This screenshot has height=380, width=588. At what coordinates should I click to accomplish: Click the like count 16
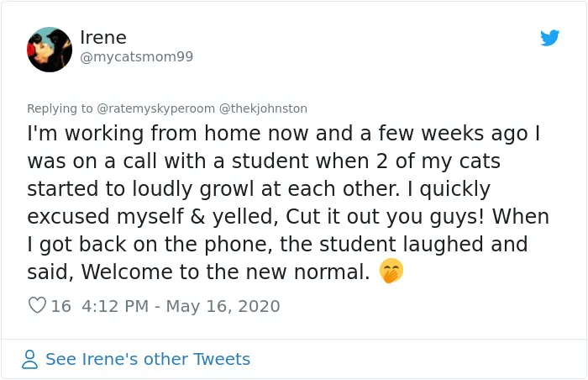(60, 306)
